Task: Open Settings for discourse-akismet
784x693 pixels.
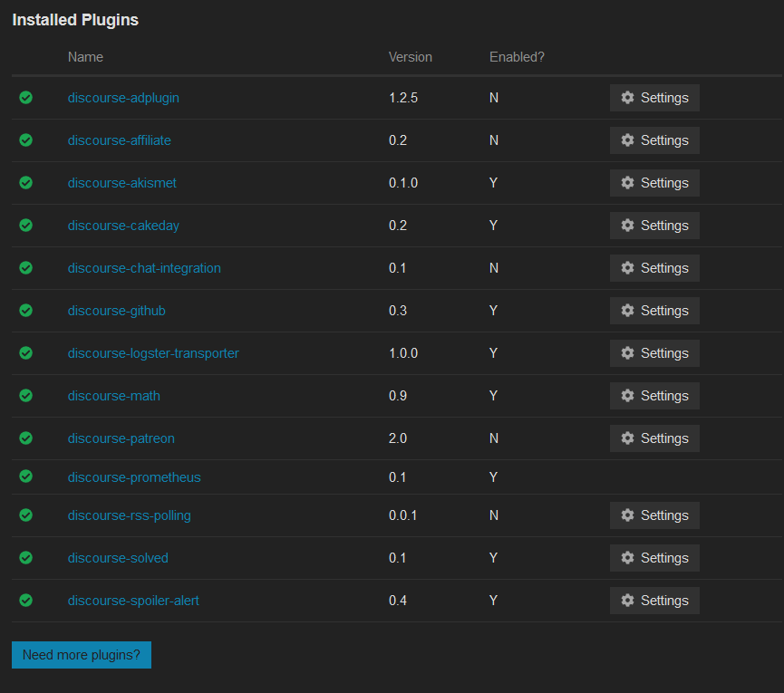Action: 654,182
